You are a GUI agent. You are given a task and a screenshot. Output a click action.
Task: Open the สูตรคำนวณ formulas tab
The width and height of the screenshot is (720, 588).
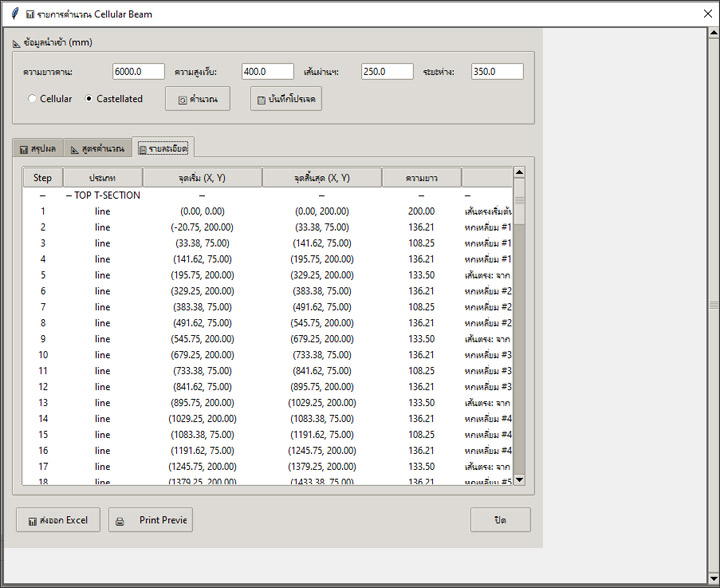pos(98,148)
